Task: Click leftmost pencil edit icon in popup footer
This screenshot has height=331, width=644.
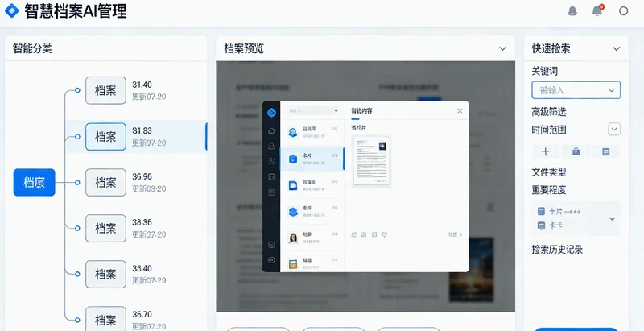Action: click(353, 234)
